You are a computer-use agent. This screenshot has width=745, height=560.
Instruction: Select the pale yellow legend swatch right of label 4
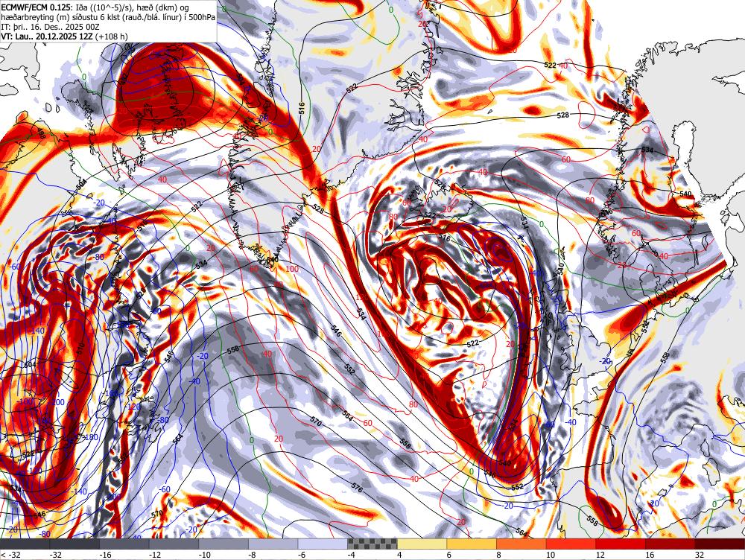(422, 544)
